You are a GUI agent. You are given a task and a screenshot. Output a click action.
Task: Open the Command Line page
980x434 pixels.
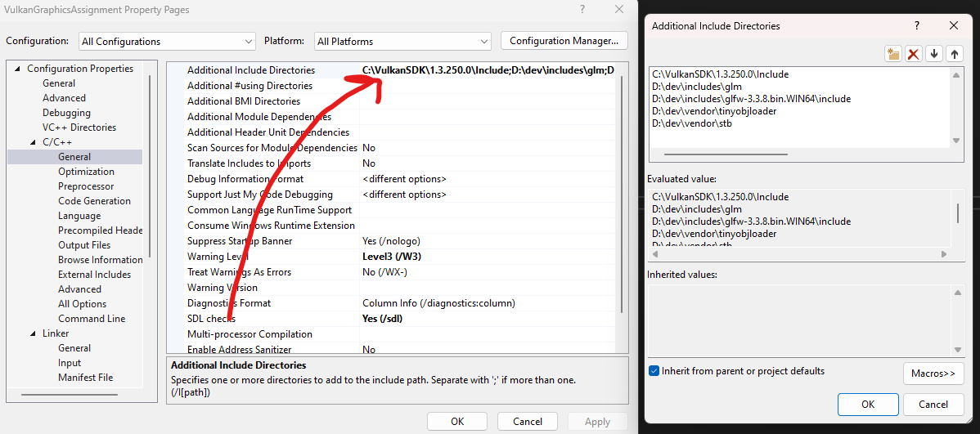pos(92,319)
